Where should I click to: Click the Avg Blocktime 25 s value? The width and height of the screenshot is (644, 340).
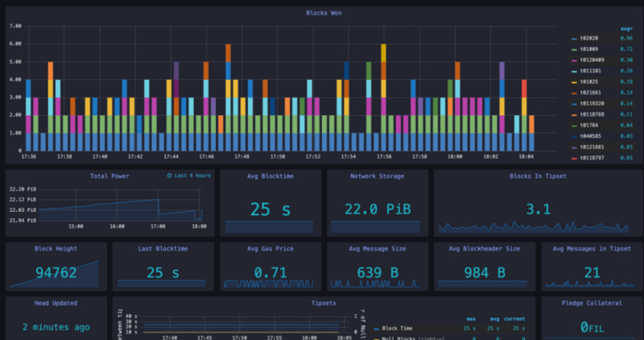[x=270, y=209]
